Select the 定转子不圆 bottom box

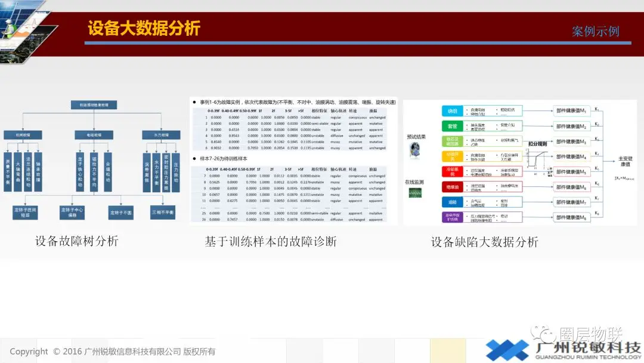(x=120, y=213)
